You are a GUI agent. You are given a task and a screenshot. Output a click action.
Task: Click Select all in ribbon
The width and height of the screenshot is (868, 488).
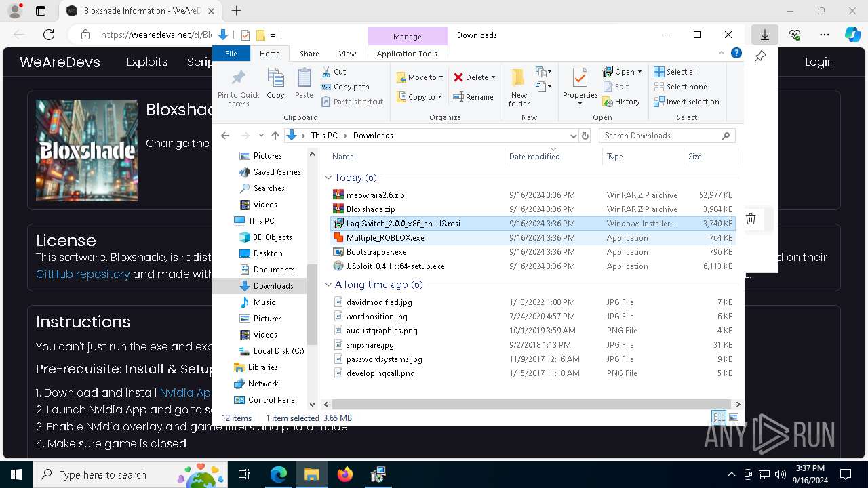[675, 72]
